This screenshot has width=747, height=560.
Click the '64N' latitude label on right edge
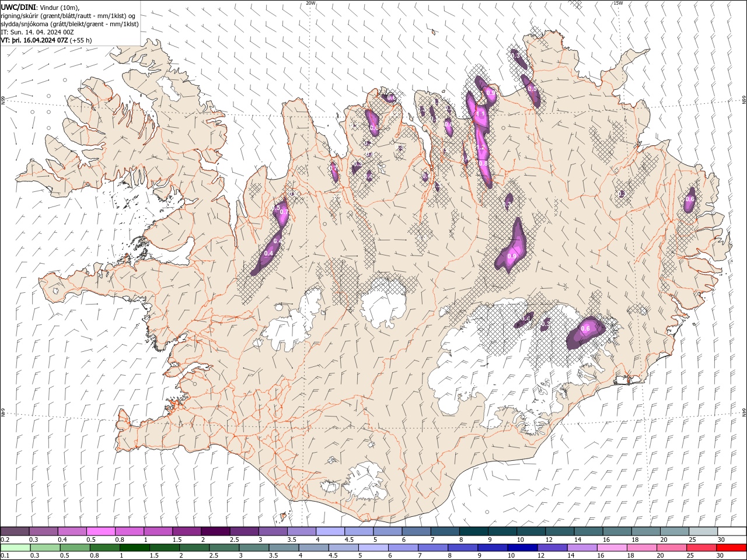[x=744, y=412]
